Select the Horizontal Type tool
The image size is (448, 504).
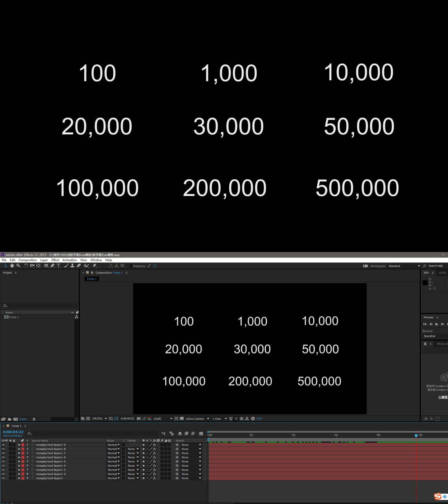click(x=58, y=266)
